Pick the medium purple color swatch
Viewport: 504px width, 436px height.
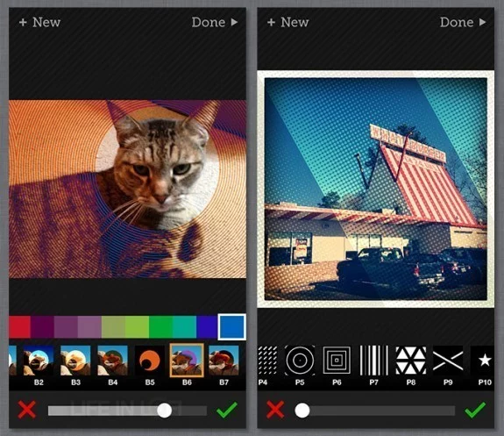coord(66,326)
